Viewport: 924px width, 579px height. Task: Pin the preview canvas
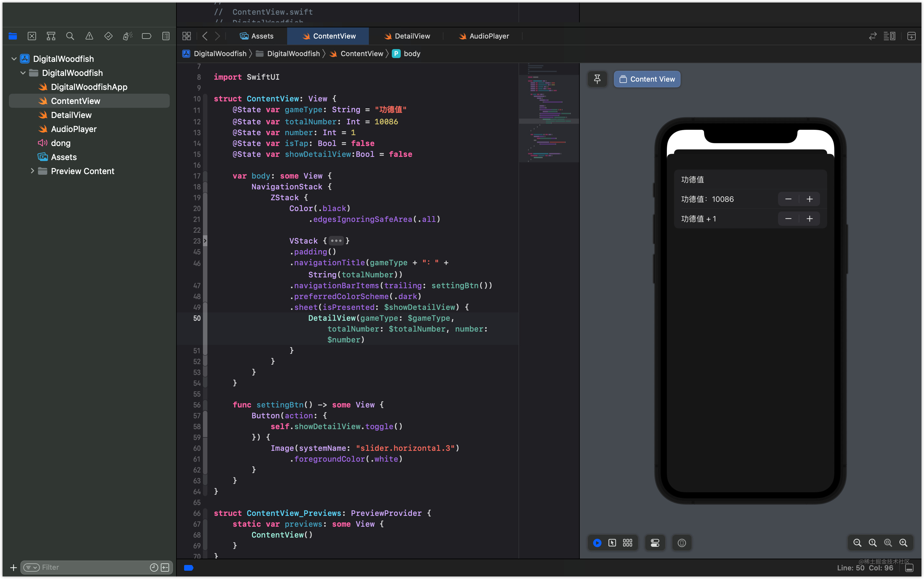[597, 79]
